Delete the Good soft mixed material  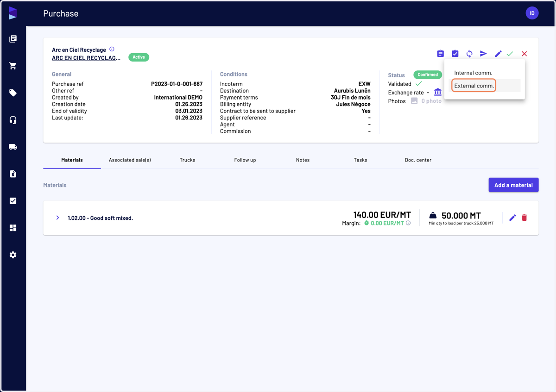pyautogui.click(x=524, y=218)
